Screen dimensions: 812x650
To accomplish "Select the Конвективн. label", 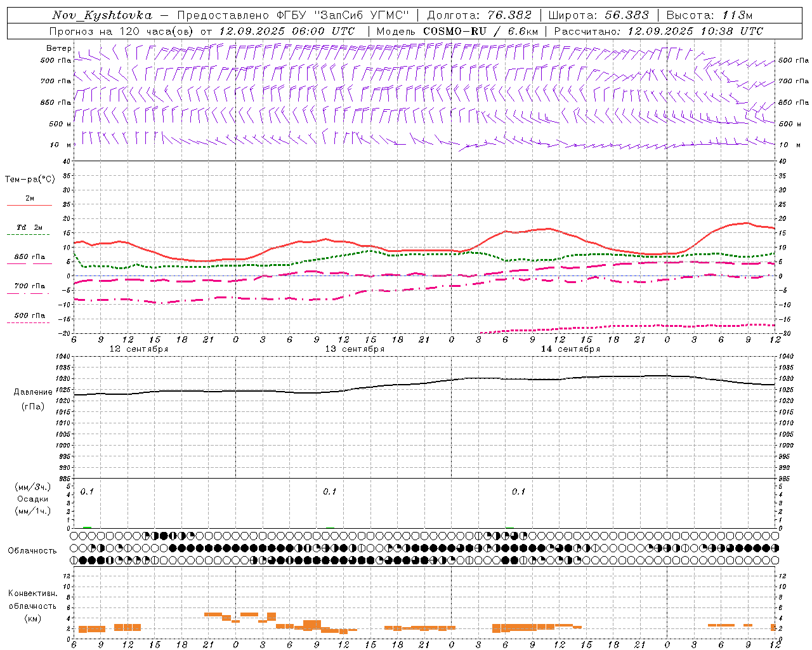I will 33,594.
